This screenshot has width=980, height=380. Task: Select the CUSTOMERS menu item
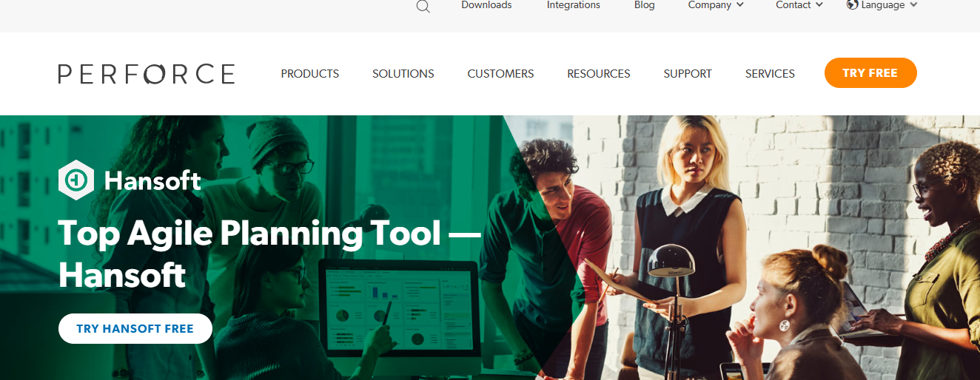[x=501, y=74]
